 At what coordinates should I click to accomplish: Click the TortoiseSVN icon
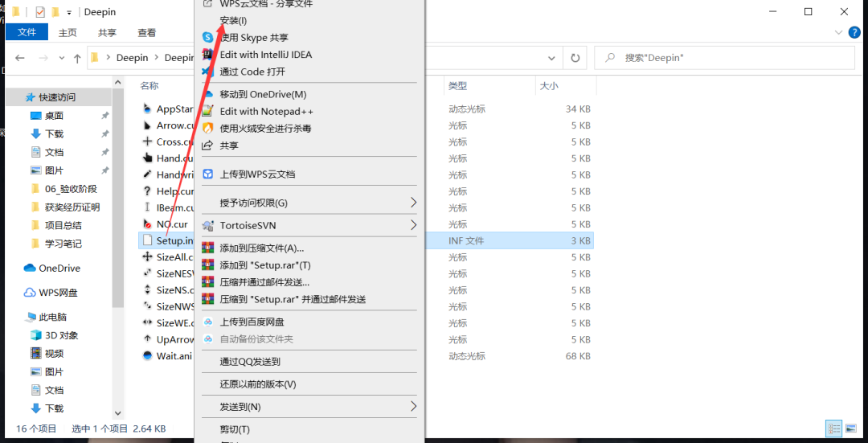pos(207,225)
